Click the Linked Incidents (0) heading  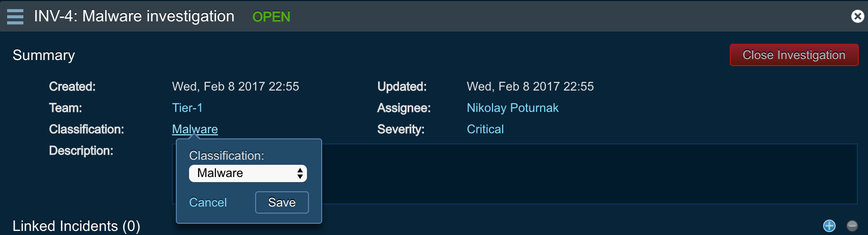pos(76,226)
